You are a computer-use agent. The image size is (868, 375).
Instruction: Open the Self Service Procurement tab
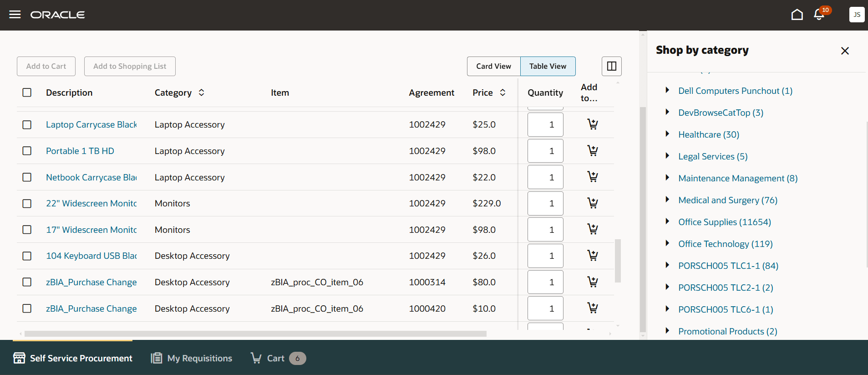(x=73, y=358)
